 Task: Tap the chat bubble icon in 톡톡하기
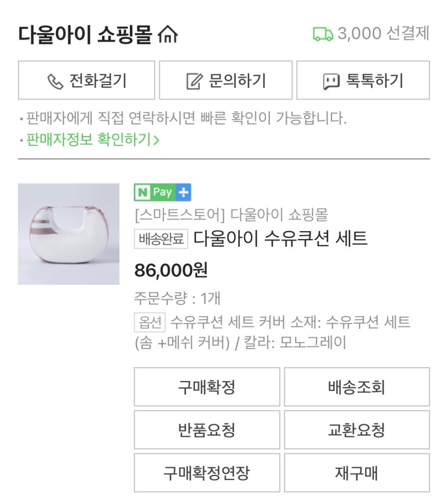(331, 81)
